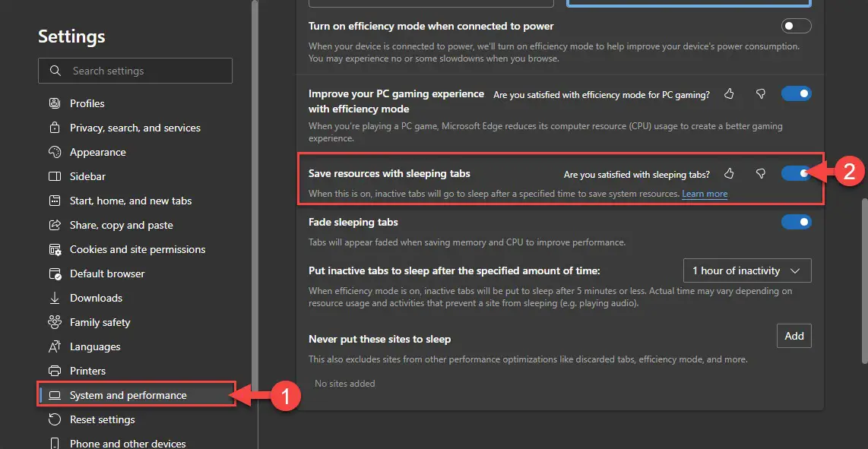The height and width of the screenshot is (449, 868).
Task: Click Add to exclude a site from sleeping
Action: 794,336
